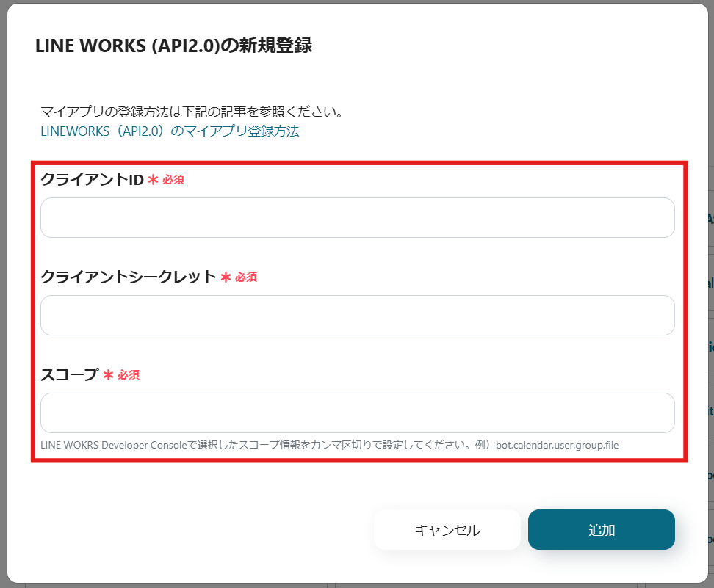This screenshot has width=714, height=588.
Task: Open the LINEWORKS（API2.0）のマイアプリ登録方法 link
Action: (x=170, y=131)
